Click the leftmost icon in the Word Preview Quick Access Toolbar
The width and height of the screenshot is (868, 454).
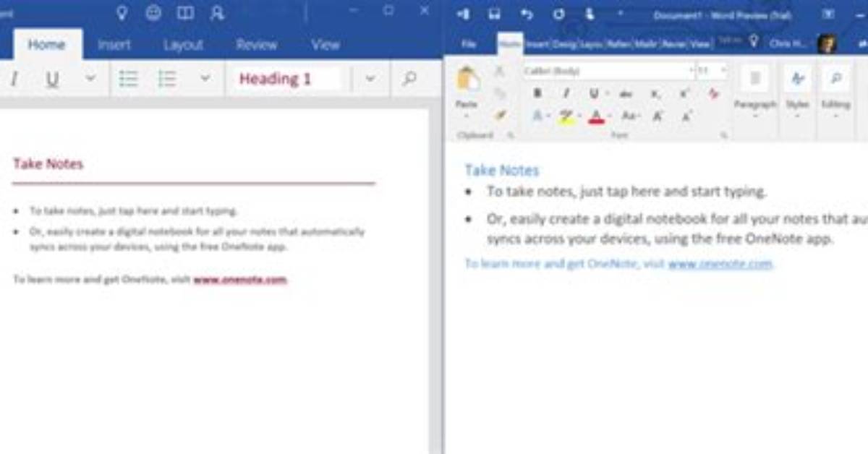tap(463, 14)
